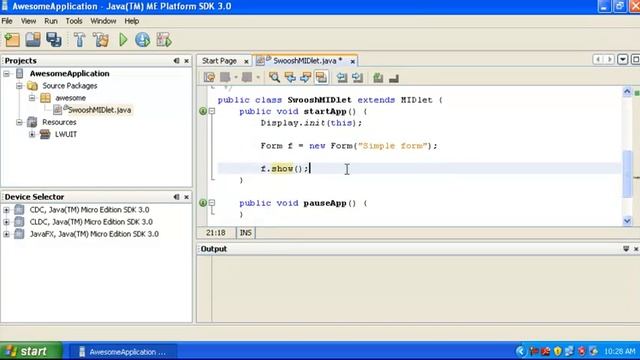Click the New Project toolbar icon

click(x=12, y=40)
